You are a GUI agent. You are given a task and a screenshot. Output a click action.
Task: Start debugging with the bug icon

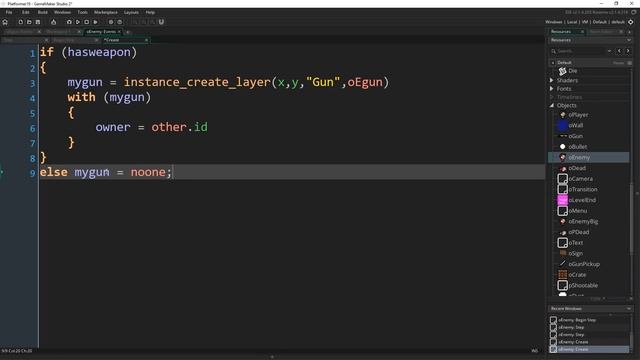[69, 22]
